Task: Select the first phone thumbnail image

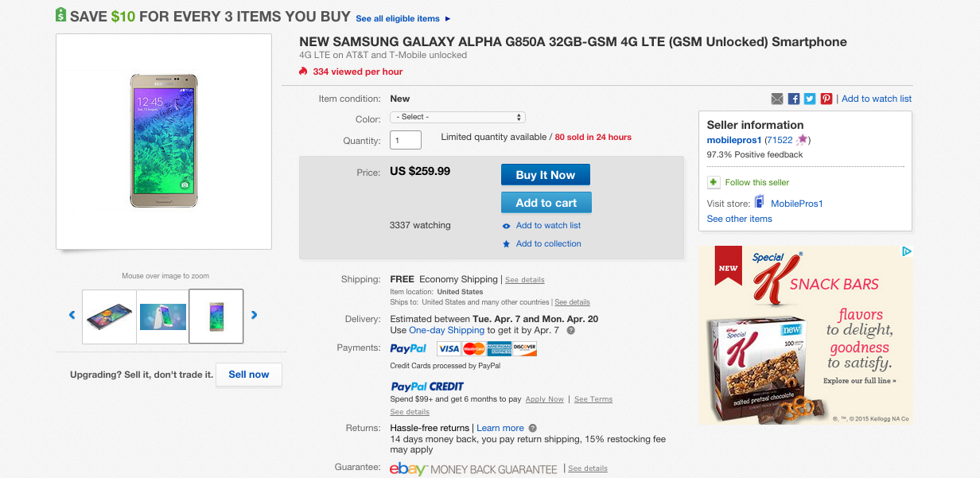Action: (110, 317)
